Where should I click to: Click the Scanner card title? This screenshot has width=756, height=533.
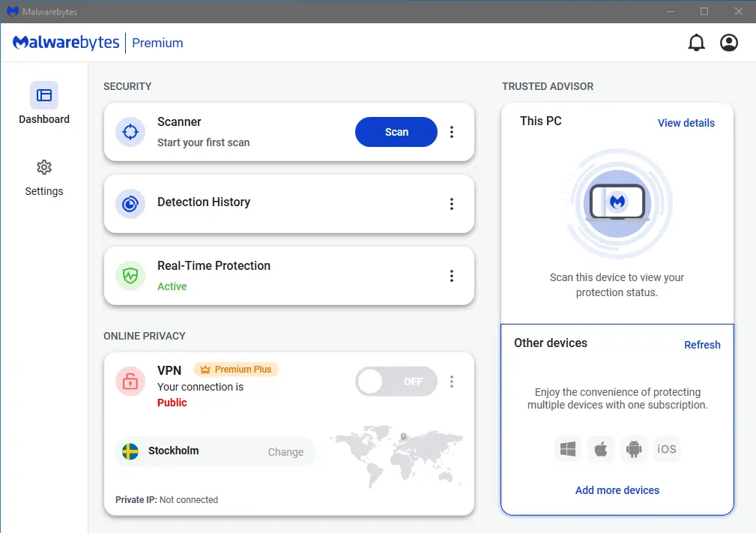tap(179, 122)
